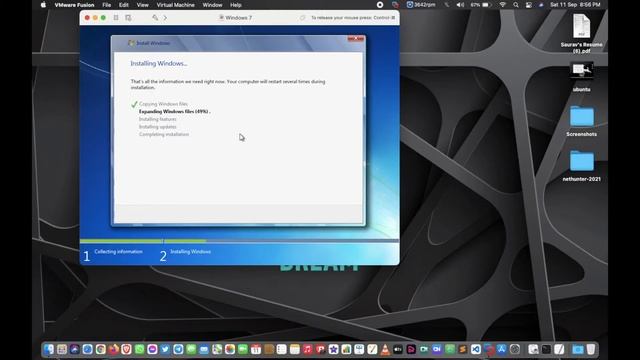Open Calendar from the Dock

pos(256,349)
